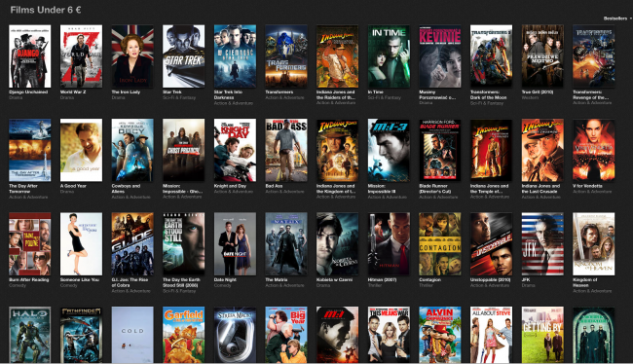This screenshot has width=633, height=364.
Task: Click the 'Contagion' title link
Action: point(429,279)
